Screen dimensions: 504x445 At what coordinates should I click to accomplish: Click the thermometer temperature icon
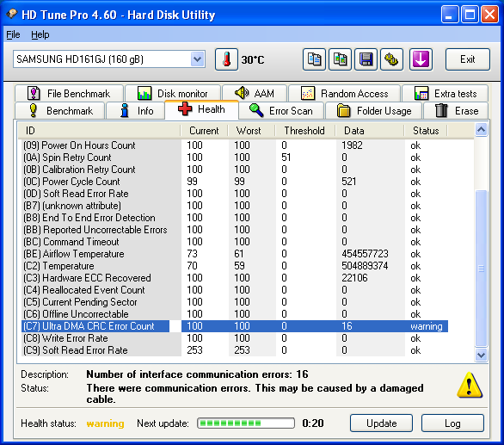coord(226,59)
